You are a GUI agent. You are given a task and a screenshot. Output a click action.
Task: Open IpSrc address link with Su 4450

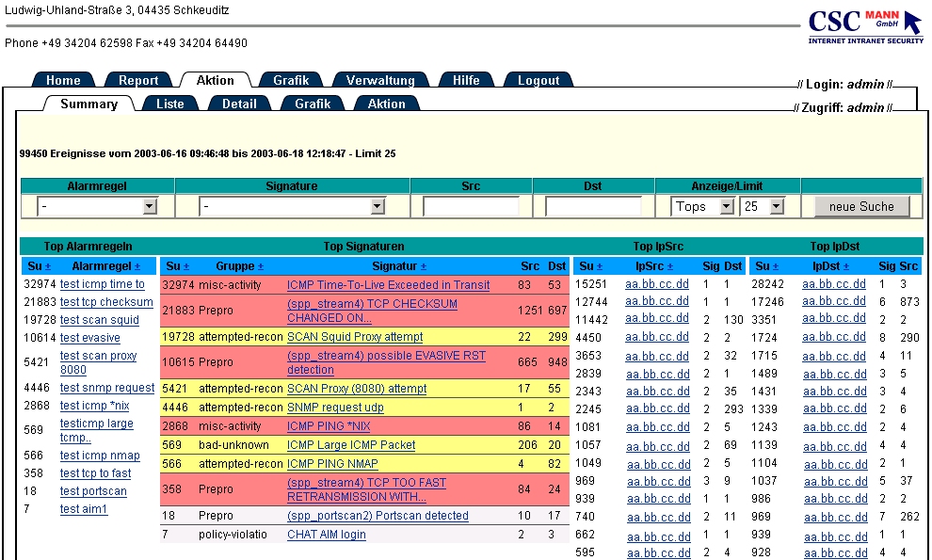[657, 337]
